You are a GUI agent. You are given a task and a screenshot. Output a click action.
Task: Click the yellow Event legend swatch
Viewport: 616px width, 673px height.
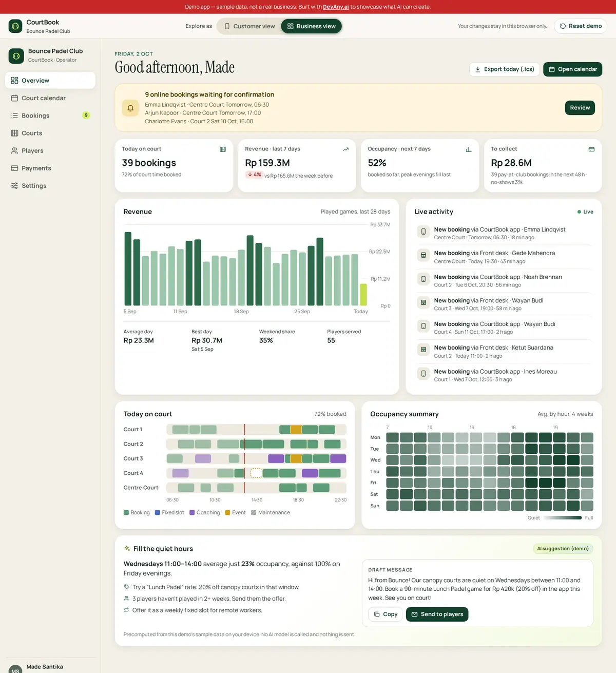(227, 513)
